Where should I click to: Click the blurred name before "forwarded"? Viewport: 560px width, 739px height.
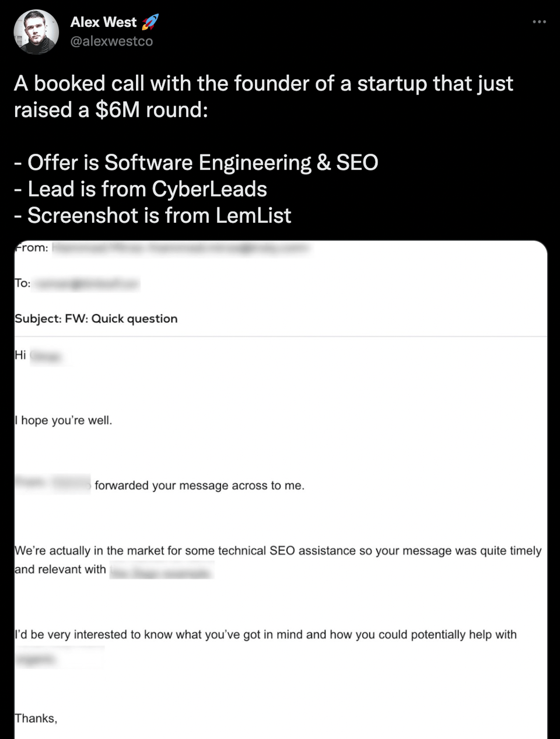52,484
